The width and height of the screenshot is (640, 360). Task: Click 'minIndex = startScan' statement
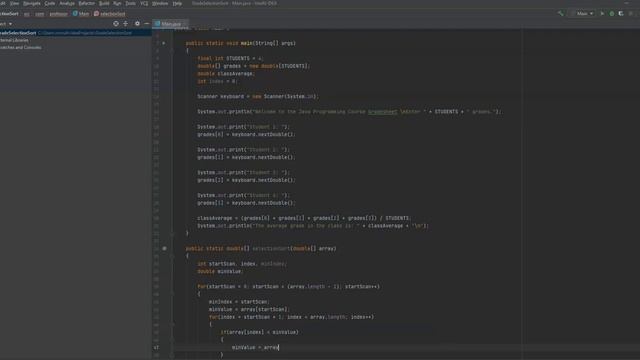tap(239, 302)
